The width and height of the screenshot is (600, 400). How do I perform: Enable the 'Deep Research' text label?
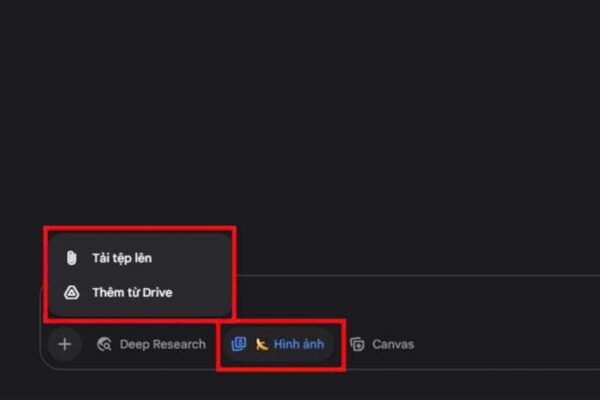tap(162, 344)
